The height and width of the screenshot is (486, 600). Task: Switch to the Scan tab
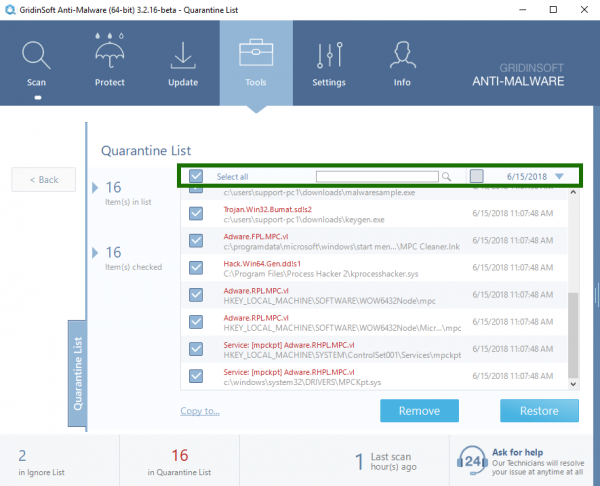click(x=36, y=63)
